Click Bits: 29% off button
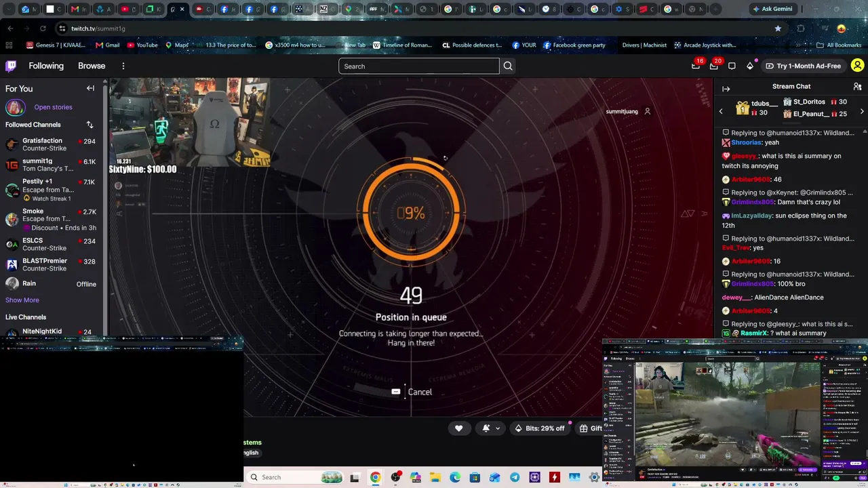This screenshot has width=868, height=488. click(x=540, y=428)
